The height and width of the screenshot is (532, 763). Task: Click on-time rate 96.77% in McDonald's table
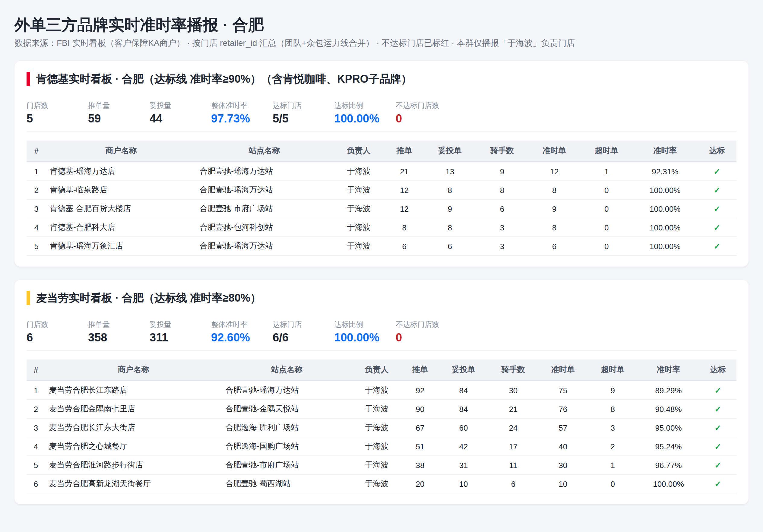click(x=668, y=466)
